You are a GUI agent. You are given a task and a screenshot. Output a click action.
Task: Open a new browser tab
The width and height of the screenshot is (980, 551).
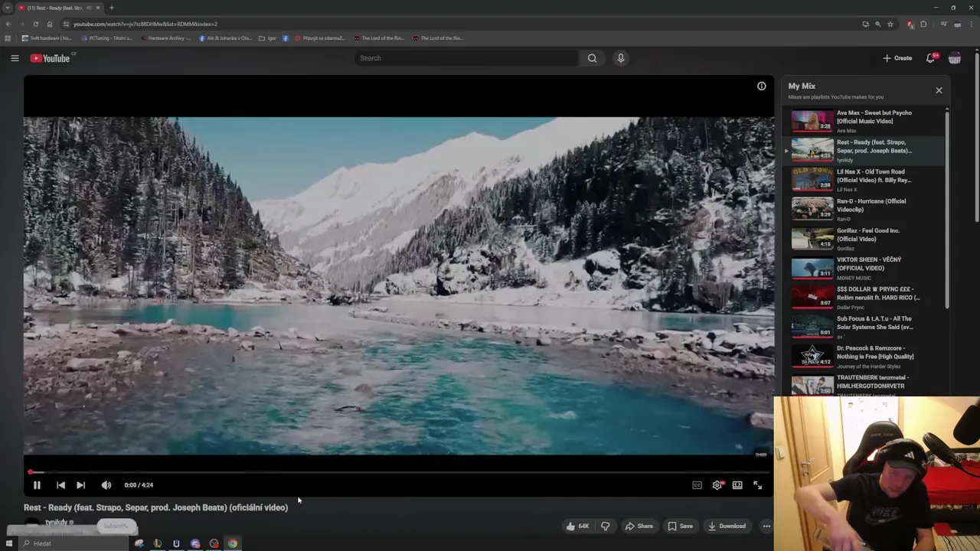pyautogui.click(x=112, y=8)
